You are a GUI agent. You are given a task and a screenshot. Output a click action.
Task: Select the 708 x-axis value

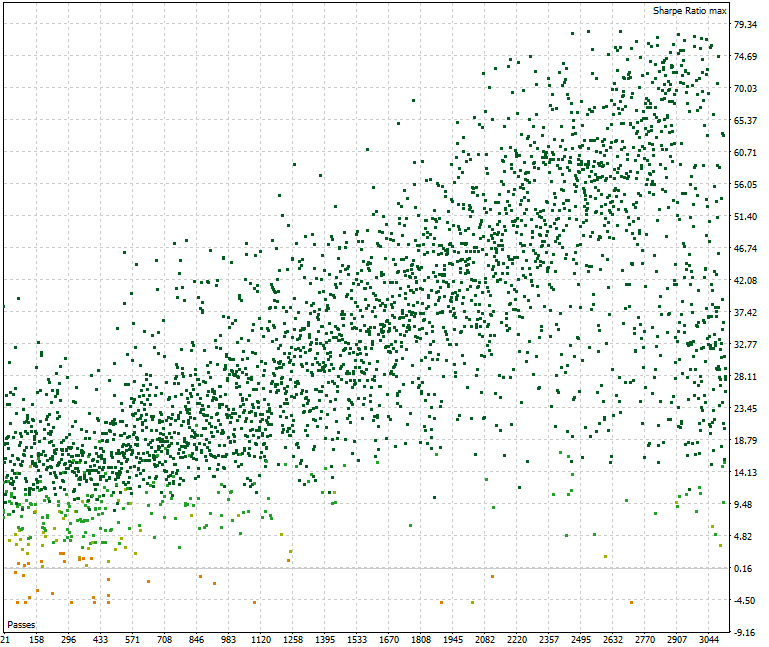point(164,640)
